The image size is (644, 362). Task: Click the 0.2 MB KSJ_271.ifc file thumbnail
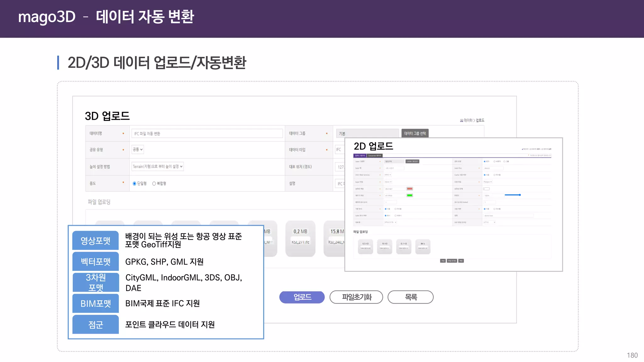[x=300, y=238]
